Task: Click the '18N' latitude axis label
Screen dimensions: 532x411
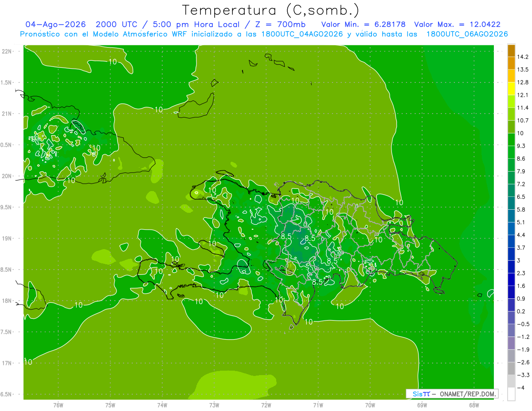Action: click(7, 301)
